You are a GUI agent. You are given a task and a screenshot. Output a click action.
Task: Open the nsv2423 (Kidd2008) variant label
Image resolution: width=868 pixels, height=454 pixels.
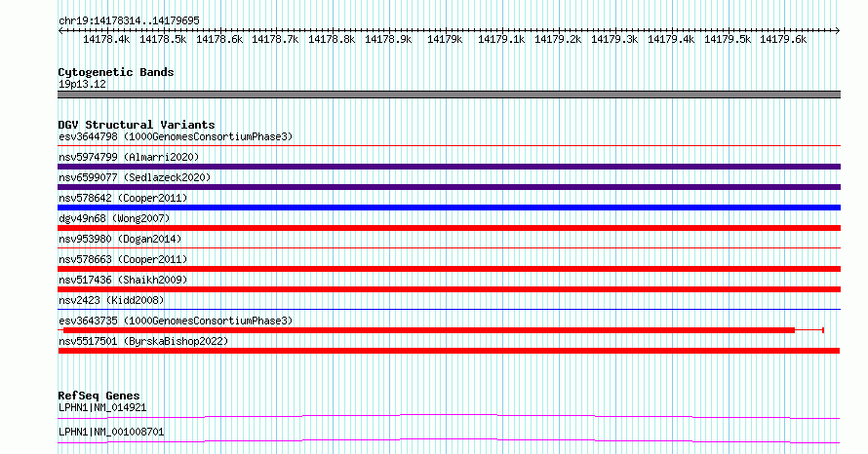(x=111, y=300)
